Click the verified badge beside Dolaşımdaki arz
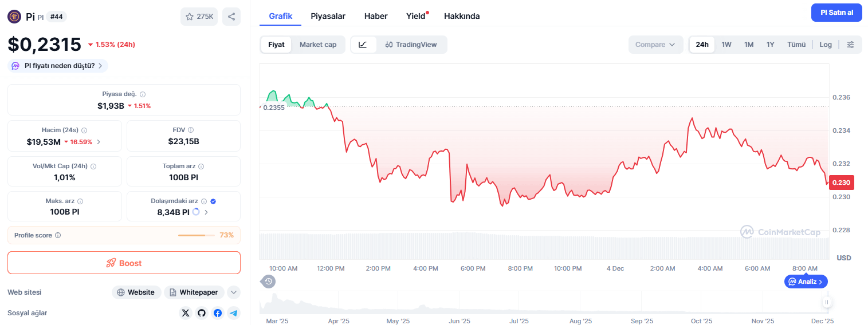This screenshot has height=325, width=868. point(213,201)
